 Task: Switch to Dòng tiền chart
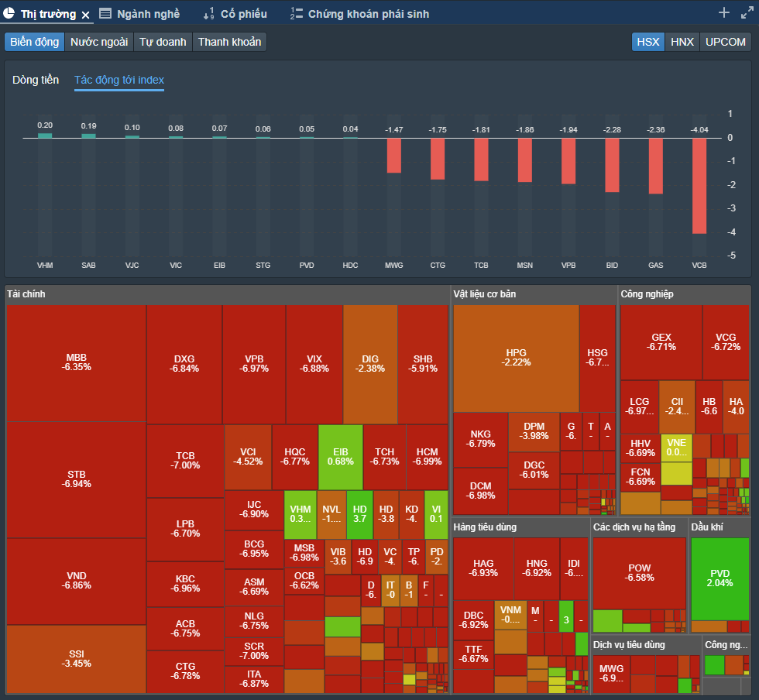pos(36,80)
